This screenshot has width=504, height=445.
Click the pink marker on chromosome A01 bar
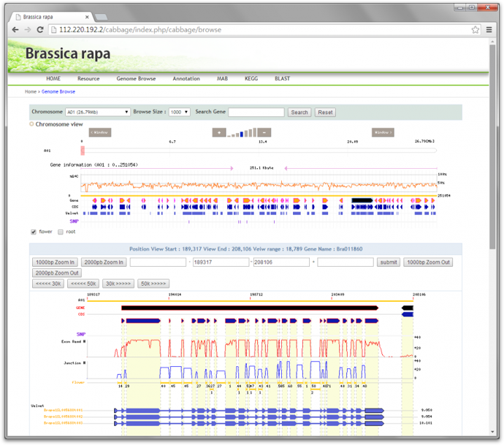tap(83, 151)
